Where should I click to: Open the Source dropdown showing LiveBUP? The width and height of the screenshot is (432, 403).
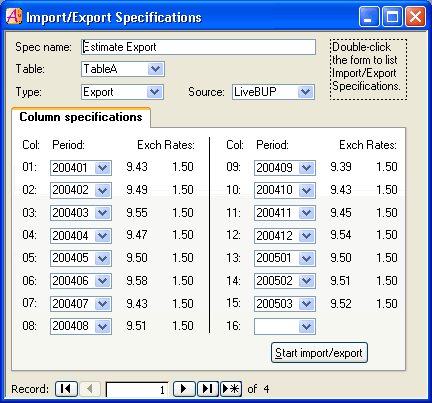click(x=306, y=92)
